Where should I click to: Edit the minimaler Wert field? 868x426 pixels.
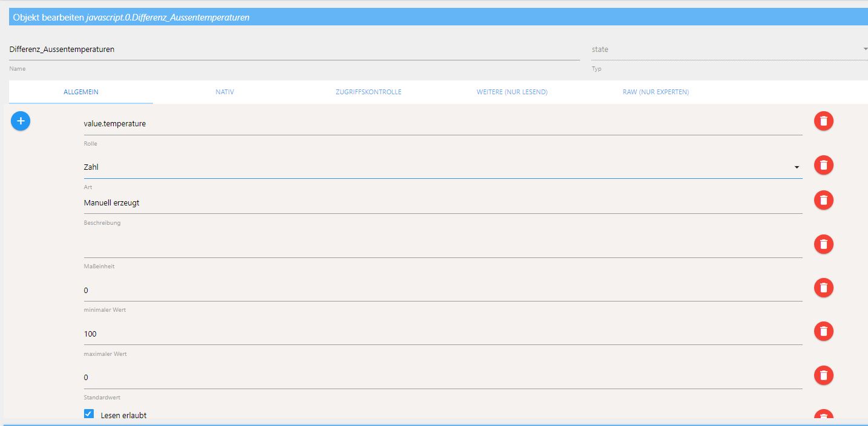pos(443,290)
